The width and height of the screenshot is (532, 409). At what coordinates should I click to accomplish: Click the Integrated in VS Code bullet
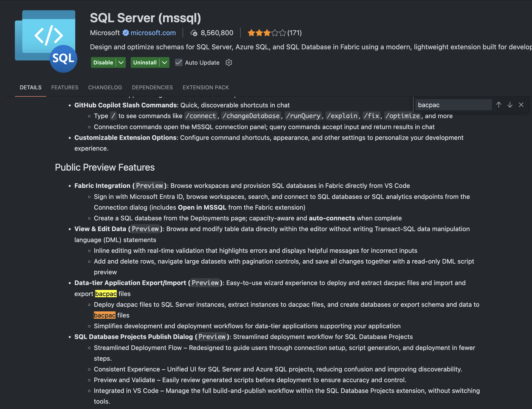[287, 396]
